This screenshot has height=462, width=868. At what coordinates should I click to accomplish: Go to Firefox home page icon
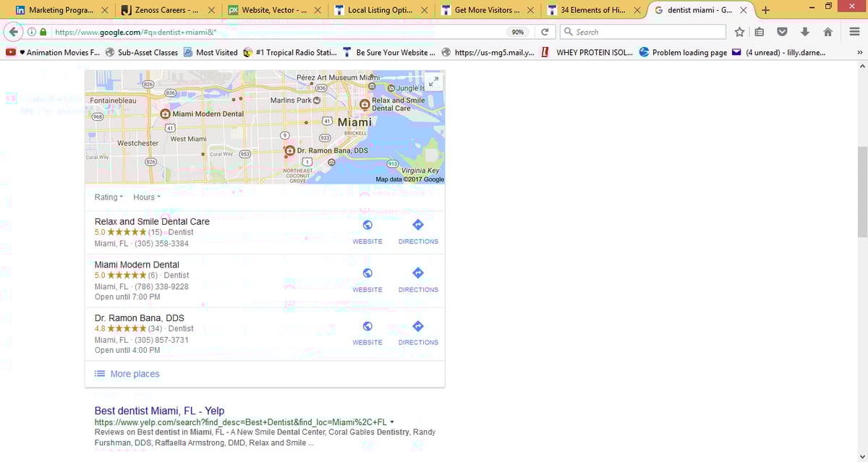828,32
